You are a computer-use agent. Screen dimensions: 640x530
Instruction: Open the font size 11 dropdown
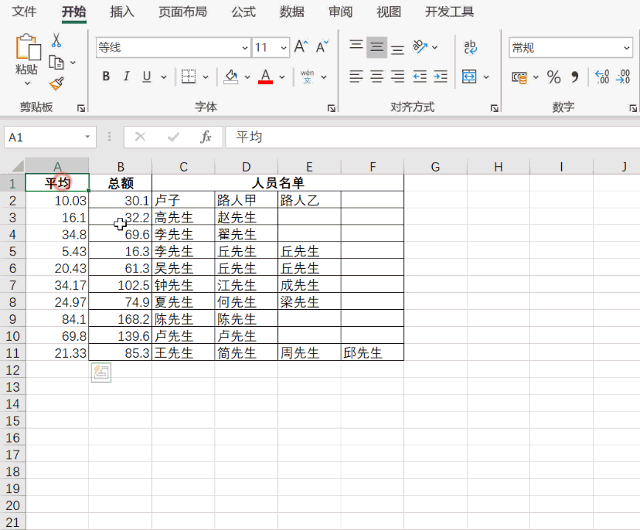[x=284, y=48]
